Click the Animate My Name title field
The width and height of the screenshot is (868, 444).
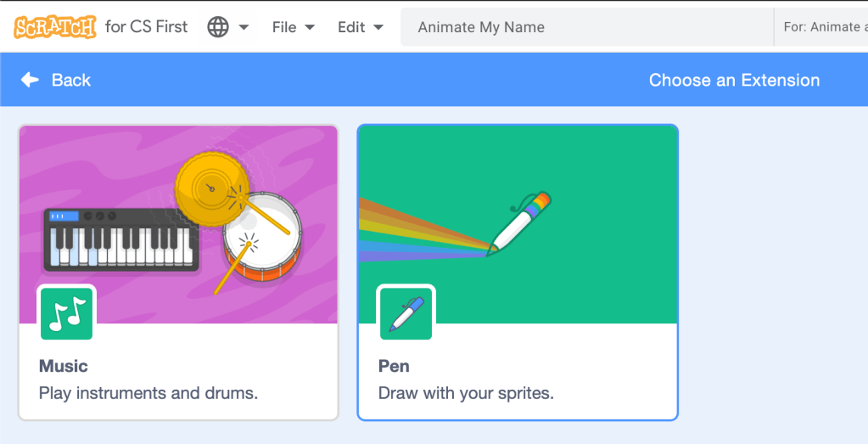585,27
